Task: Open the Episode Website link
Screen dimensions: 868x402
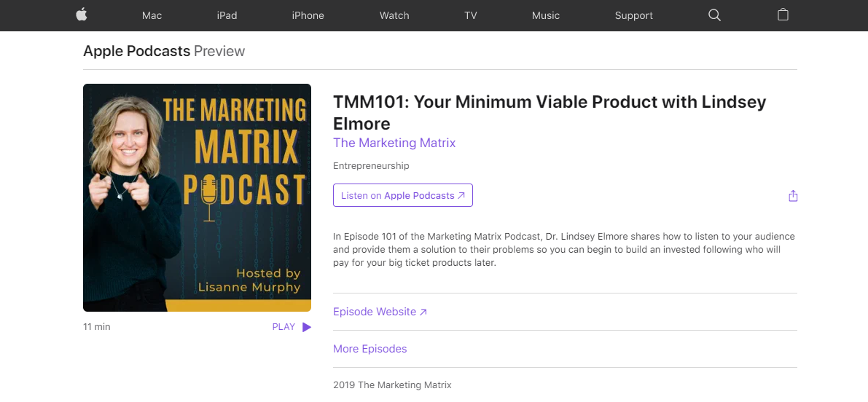Action: [x=380, y=312]
